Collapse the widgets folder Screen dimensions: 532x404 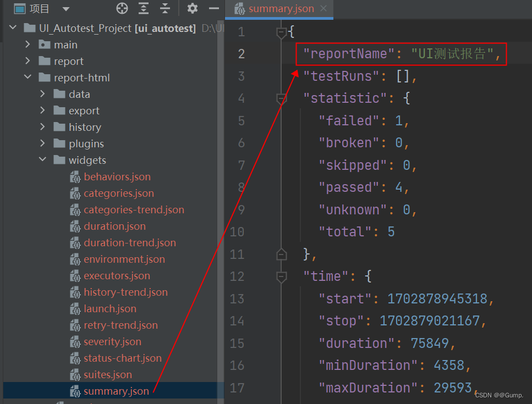pos(42,159)
